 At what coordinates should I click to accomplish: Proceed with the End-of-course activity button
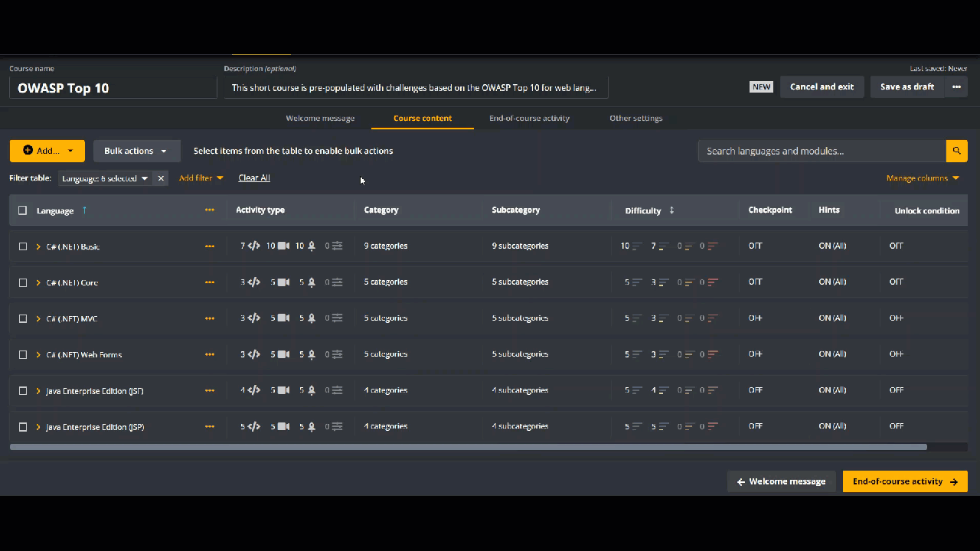click(x=905, y=481)
